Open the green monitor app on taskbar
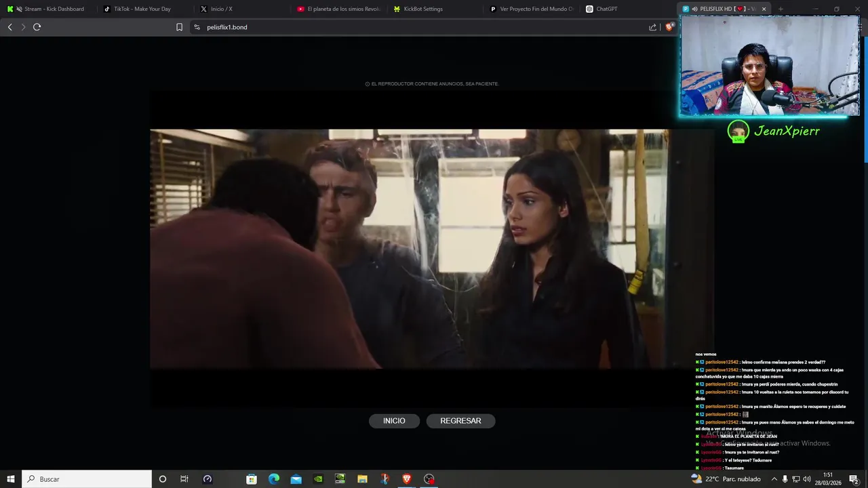Image resolution: width=868 pixels, height=488 pixels. pos(340,479)
